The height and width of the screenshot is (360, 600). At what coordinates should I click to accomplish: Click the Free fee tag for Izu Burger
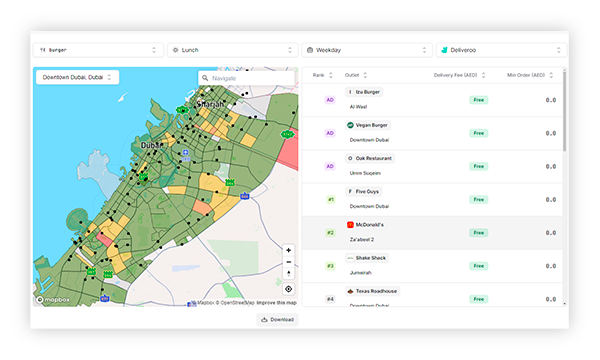(479, 100)
